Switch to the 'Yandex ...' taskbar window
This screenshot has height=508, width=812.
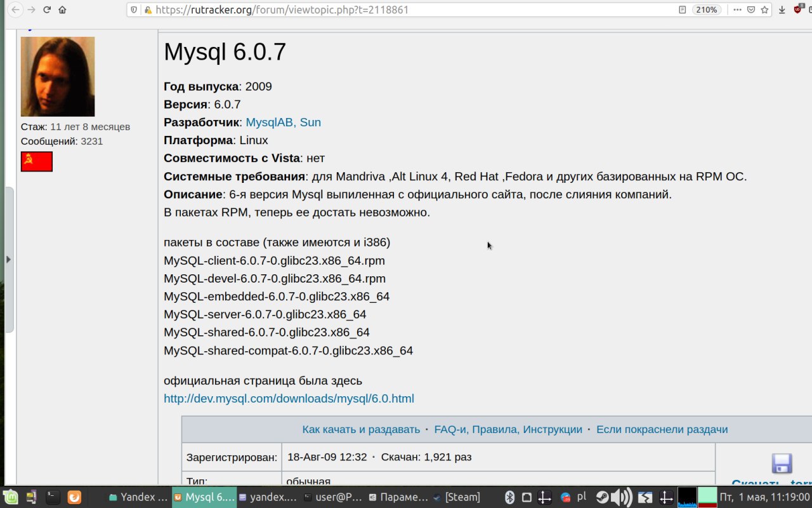coord(139,497)
